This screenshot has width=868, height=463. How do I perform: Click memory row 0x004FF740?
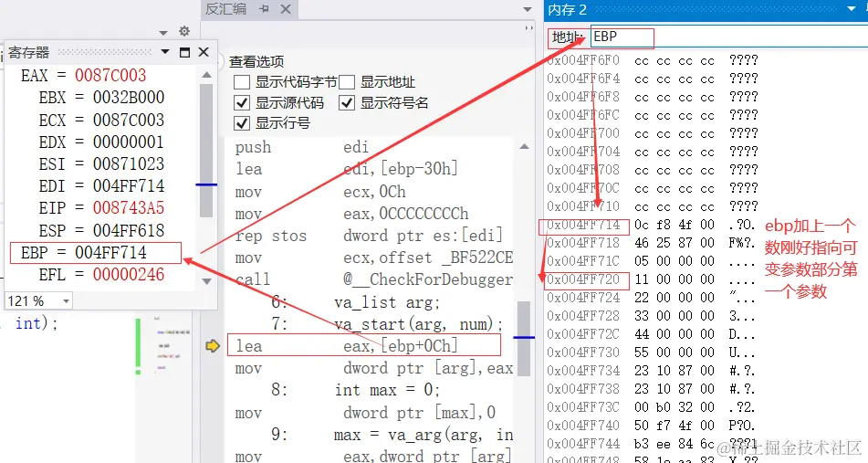click(x=652, y=426)
